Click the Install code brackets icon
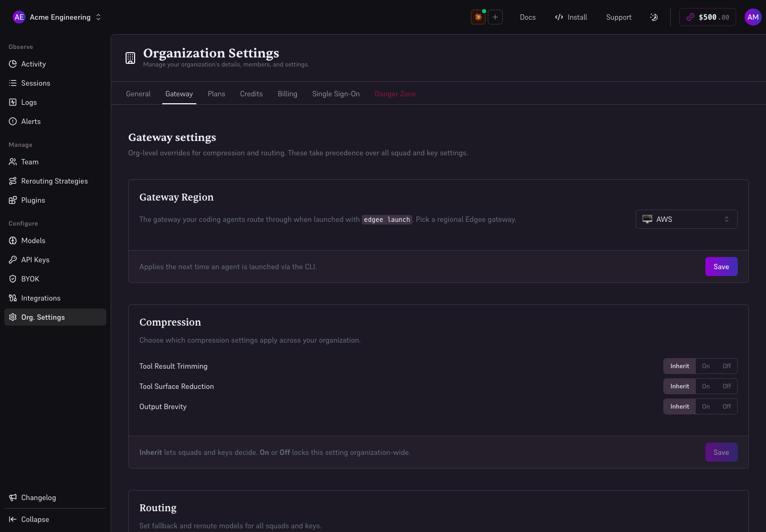The width and height of the screenshot is (766, 532). tap(559, 17)
